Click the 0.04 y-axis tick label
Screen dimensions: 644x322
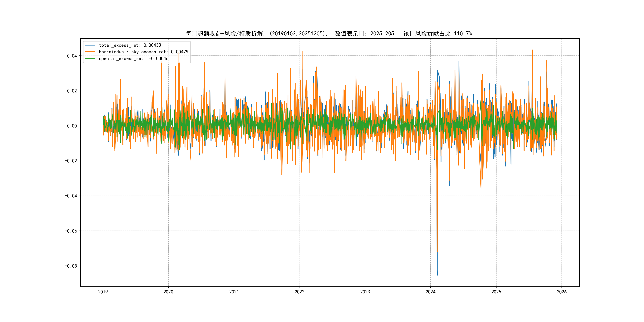72,56
